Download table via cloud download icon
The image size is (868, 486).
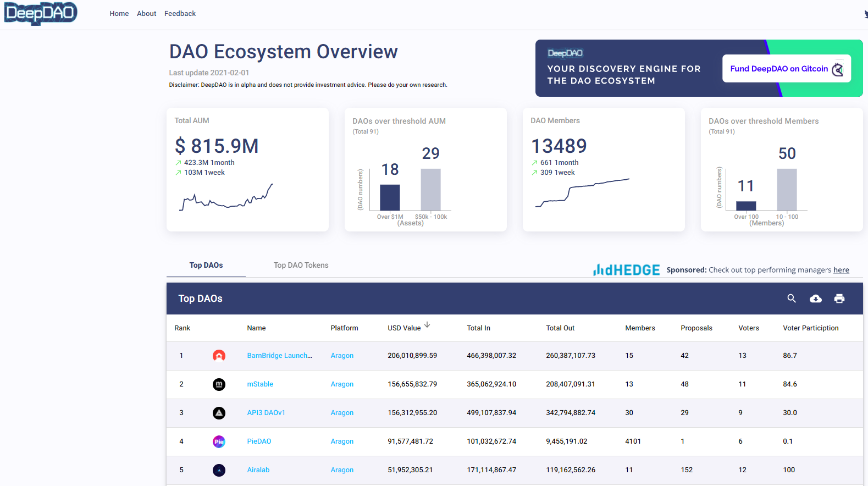pos(816,299)
